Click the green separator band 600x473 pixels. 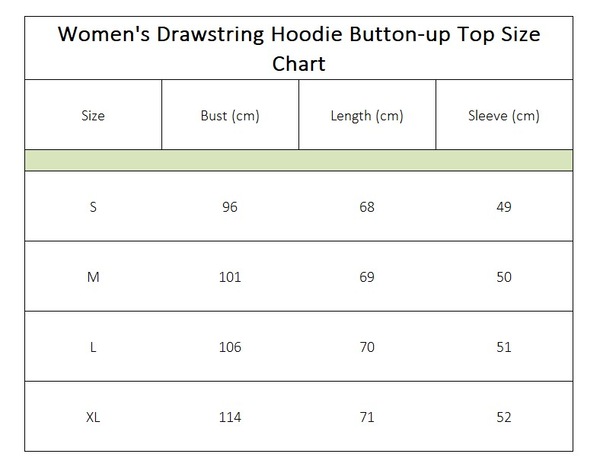(x=299, y=160)
